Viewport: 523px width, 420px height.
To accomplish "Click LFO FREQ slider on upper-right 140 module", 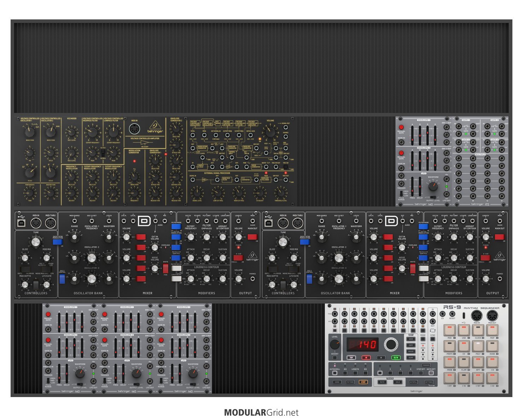I will 412,186.
